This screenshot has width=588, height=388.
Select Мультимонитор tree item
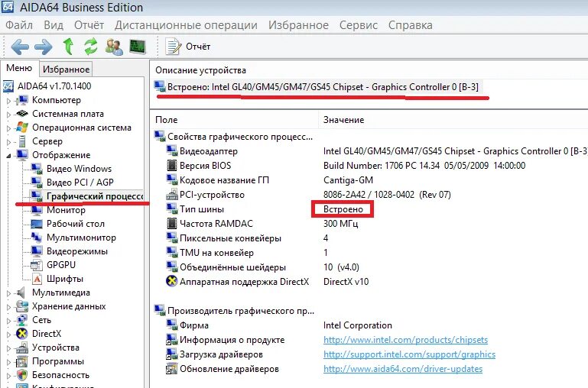click(81, 238)
